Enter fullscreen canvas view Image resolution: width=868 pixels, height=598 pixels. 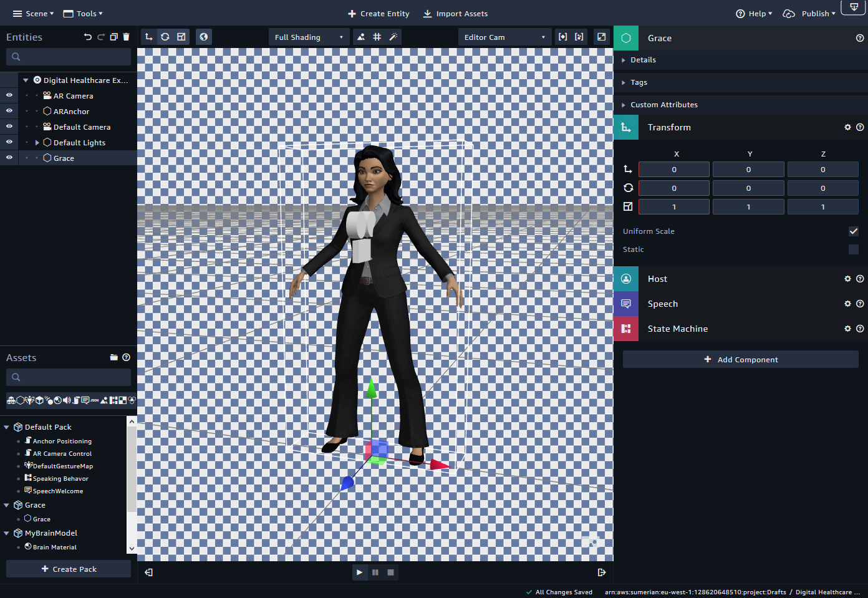(602, 37)
